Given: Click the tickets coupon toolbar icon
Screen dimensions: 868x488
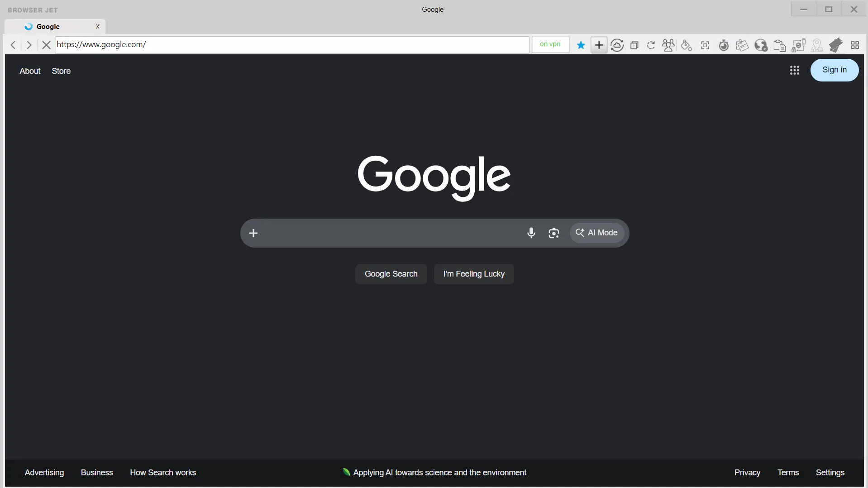Looking at the screenshot, I should (835, 45).
